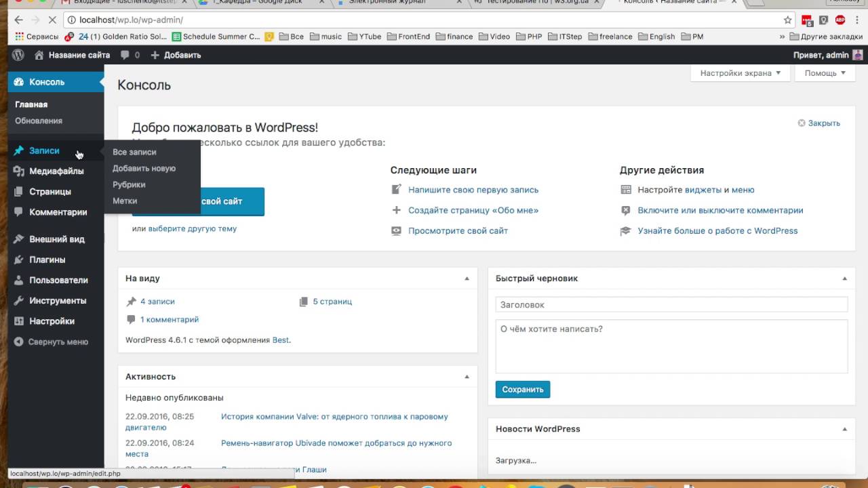Viewport: 868px width, 488px height.
Task: Click «Включите или выключите комментарии» link
Action: pos(720,211)
